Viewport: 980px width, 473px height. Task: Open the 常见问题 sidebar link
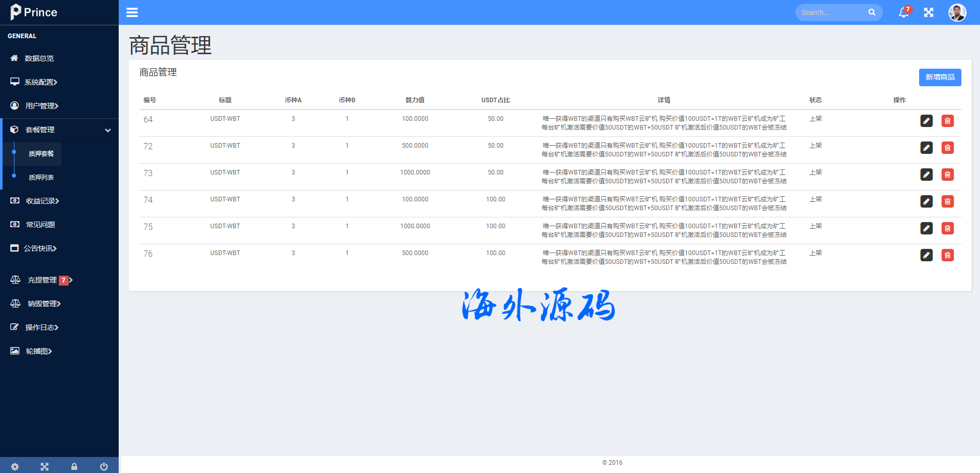40,225
